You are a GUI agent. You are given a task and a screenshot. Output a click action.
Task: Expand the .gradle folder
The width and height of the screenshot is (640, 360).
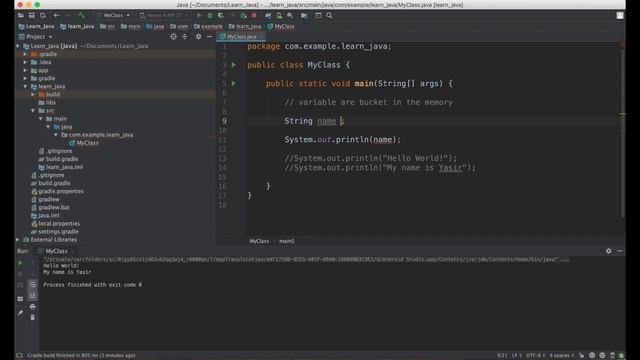(25, 54)
